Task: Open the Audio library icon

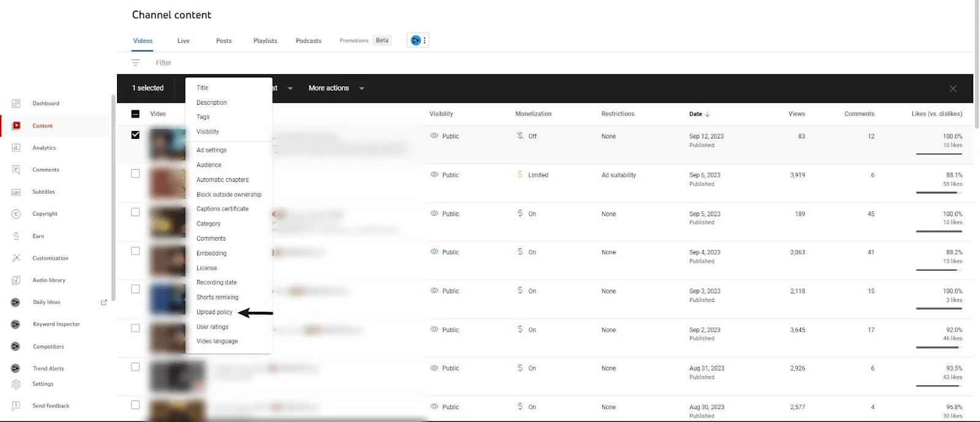Action: pos(16,280)
